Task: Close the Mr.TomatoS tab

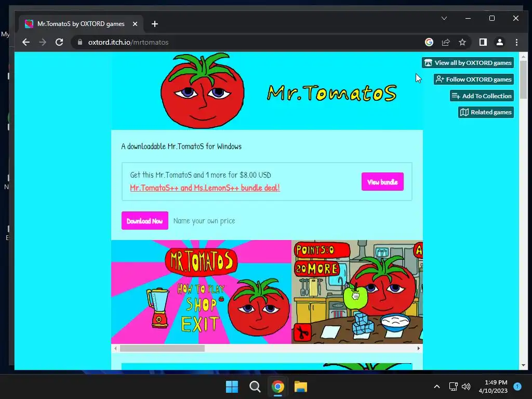Action: point(135,24)
